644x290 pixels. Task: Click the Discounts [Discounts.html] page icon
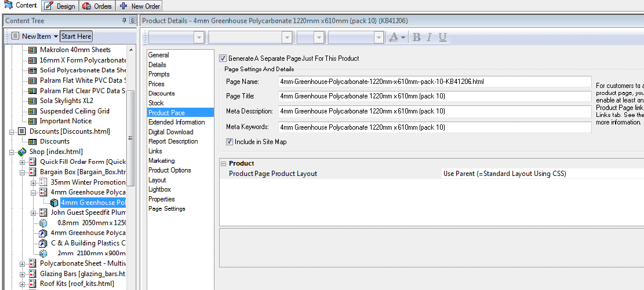(23, 131)
